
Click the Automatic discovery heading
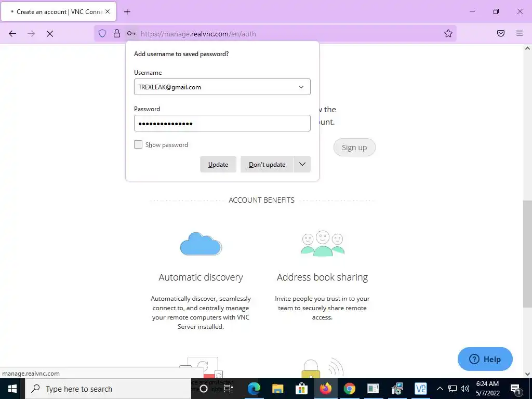pyautogui.click(x=201, y=277)
